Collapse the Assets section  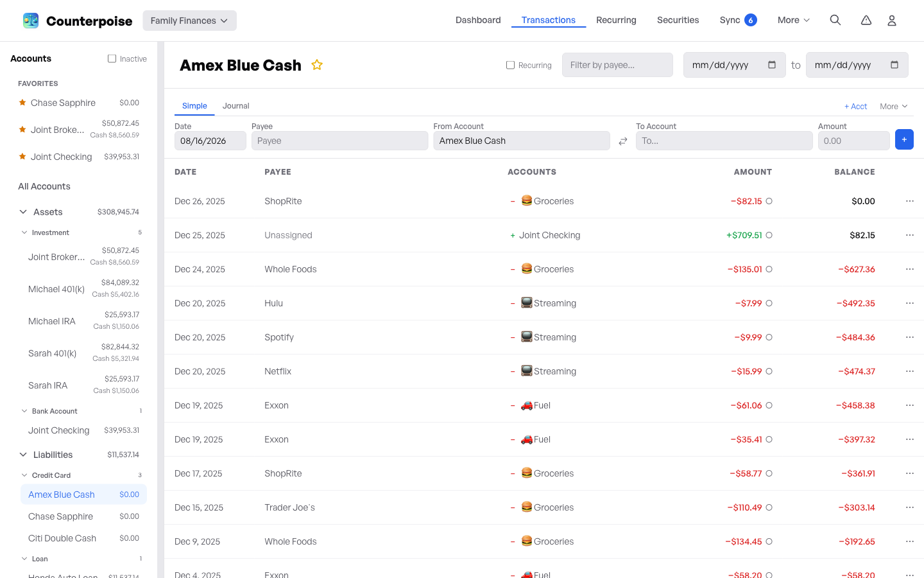click(x=23, y=212)
